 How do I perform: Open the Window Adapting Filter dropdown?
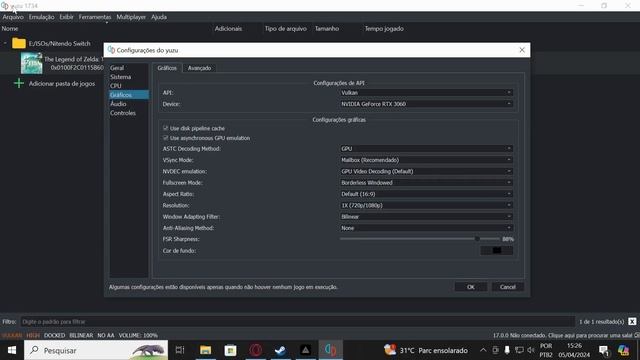click(x=426, y=217)
